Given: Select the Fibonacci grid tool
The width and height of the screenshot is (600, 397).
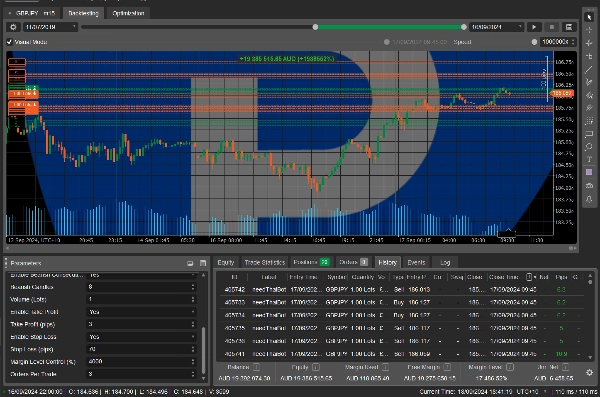Looking at the screenshot, I should (x=589, y=121).
